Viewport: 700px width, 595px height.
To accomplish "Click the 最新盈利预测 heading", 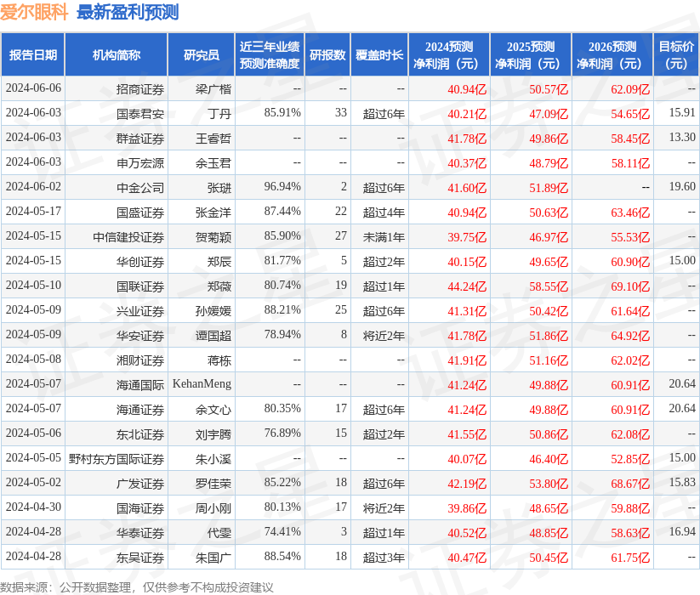I will (x=128, y=12).
